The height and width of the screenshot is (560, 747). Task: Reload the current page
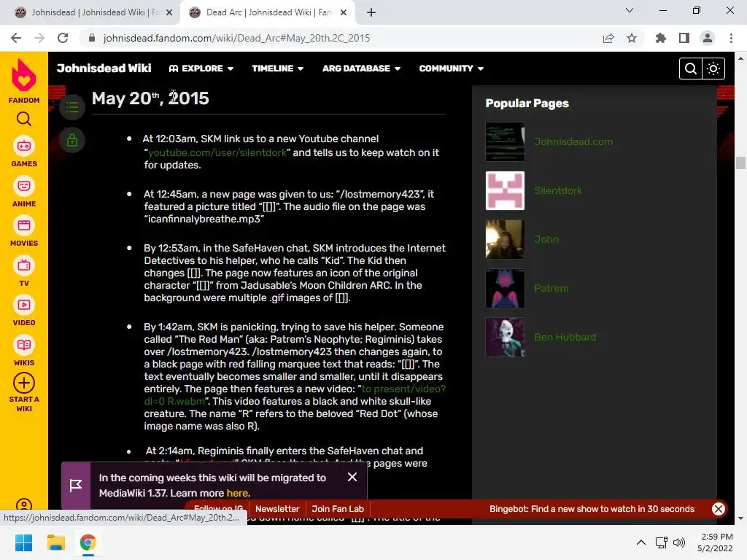[x=63, y=38]
